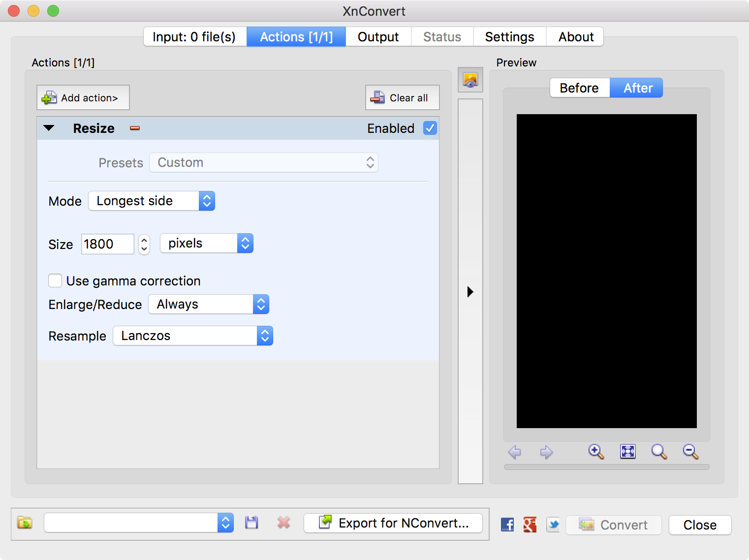Enable Use gamma correction checkbox
749x560 pixels.
pyautogui.click(x=55, y=280)
